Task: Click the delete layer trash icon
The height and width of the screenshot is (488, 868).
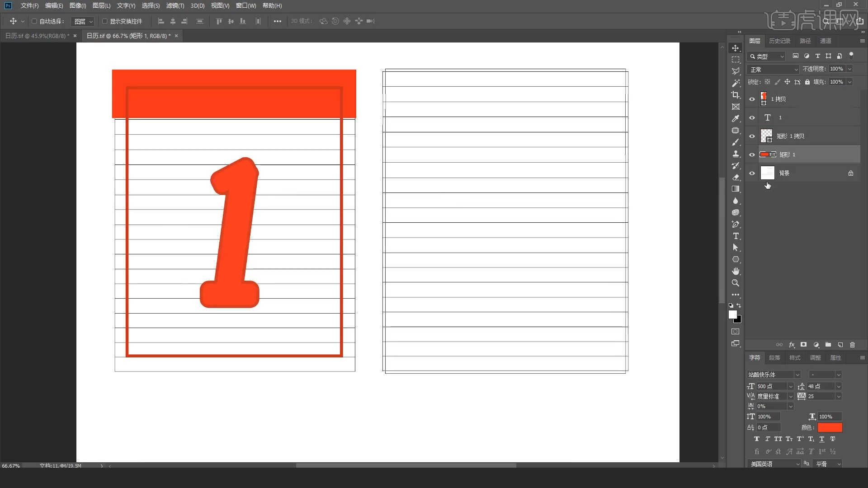Action: [852, 345]
